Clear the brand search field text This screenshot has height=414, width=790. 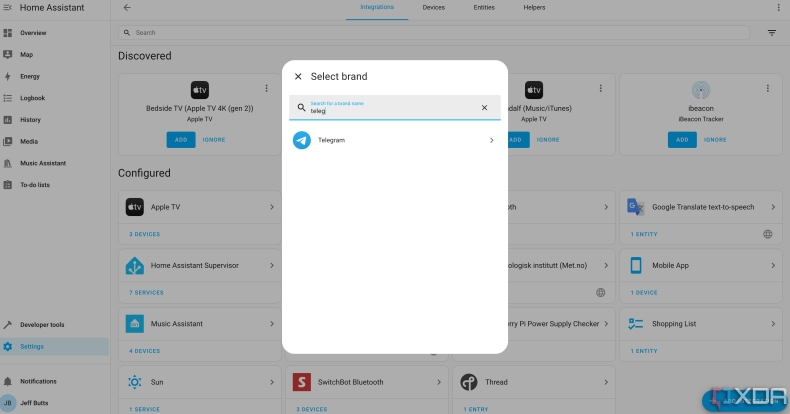(484, 107)
